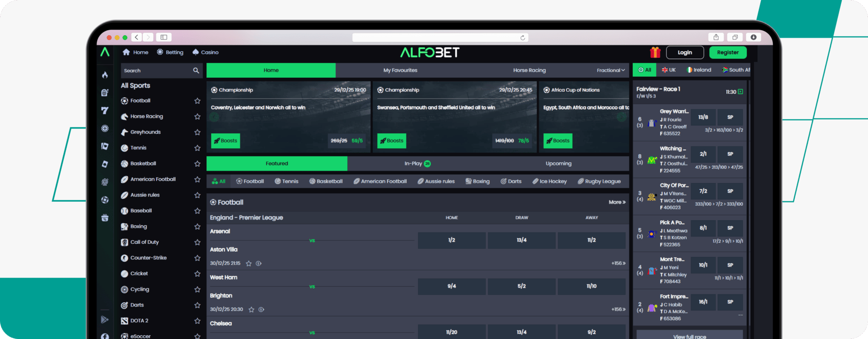Favourite Cricket with its star
This screenshot has height=339, width=868.
click(197, 274)
